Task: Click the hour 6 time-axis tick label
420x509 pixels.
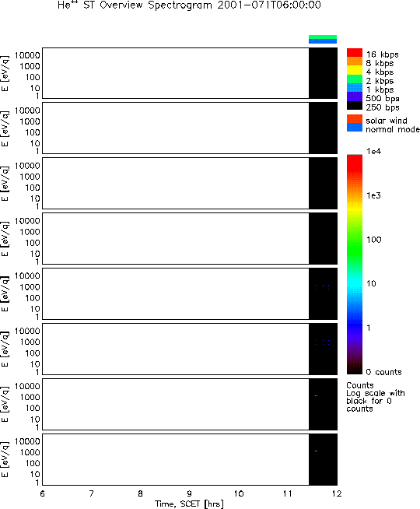Action: (43, 493)
